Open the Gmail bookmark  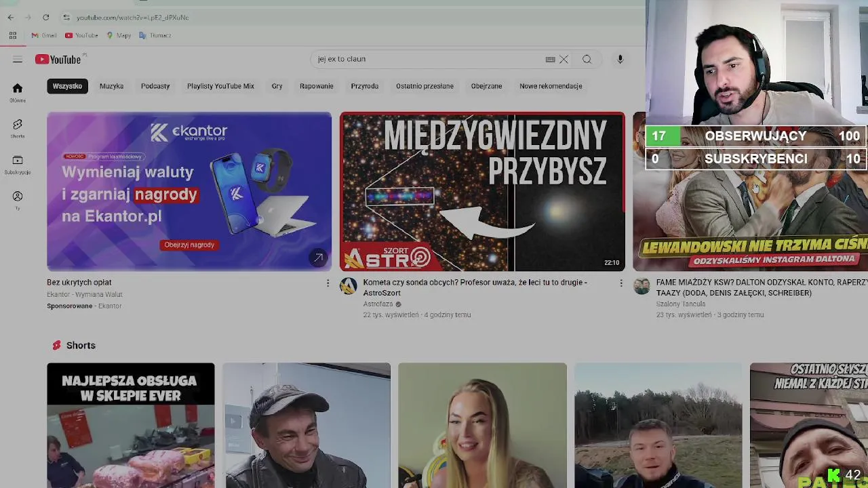[x=44, y=35]
